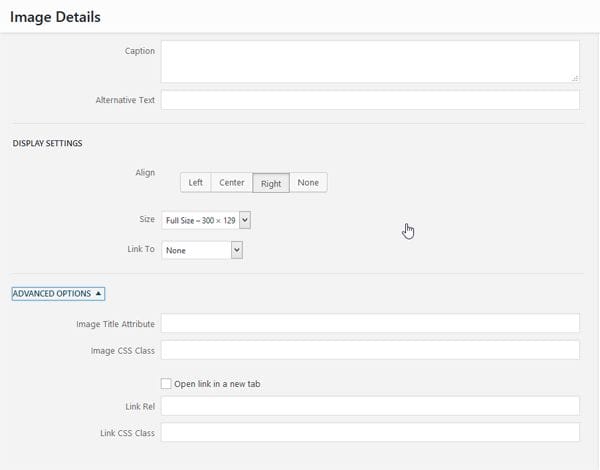The height and width of the screenshot is (470, 600).
Task: Focus the Image CSS Class input
Action: tap(370, 350)
